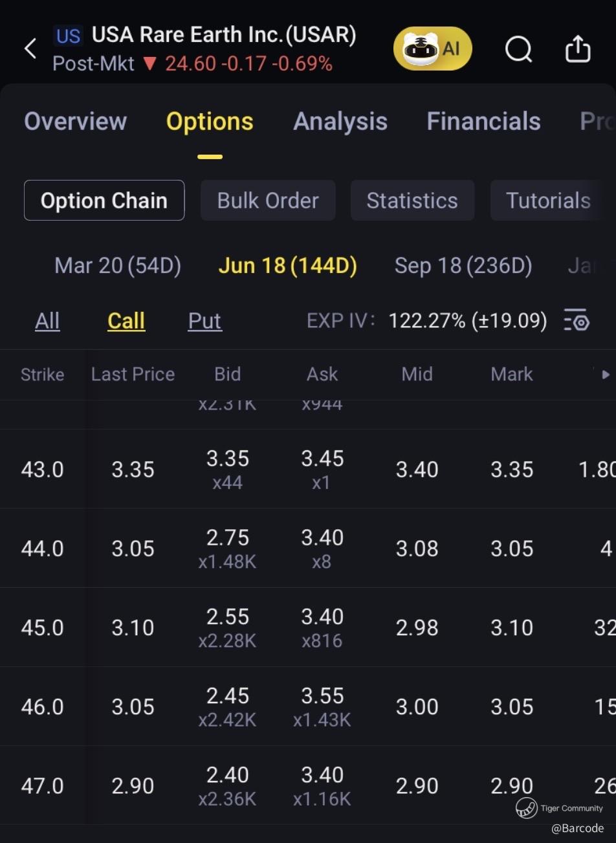Select Mar 20 (54D) expiration
The width and height of the screenshot is (616, 843).
pos(118,265)
